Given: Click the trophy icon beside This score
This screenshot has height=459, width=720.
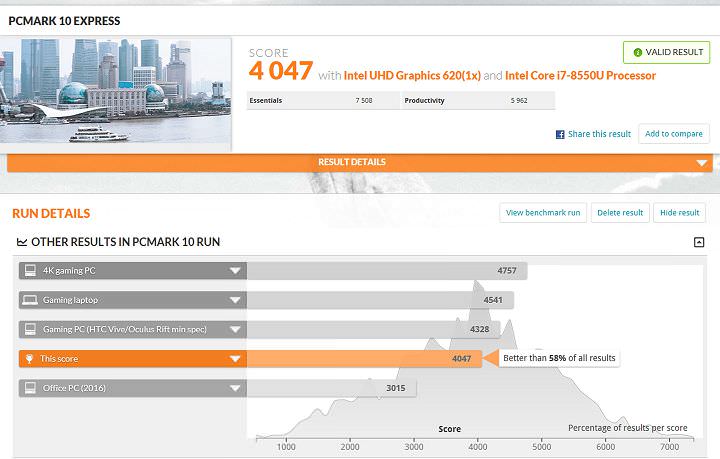Looking at the screenshot, I should pyautogui.click(x=30, y=358).
